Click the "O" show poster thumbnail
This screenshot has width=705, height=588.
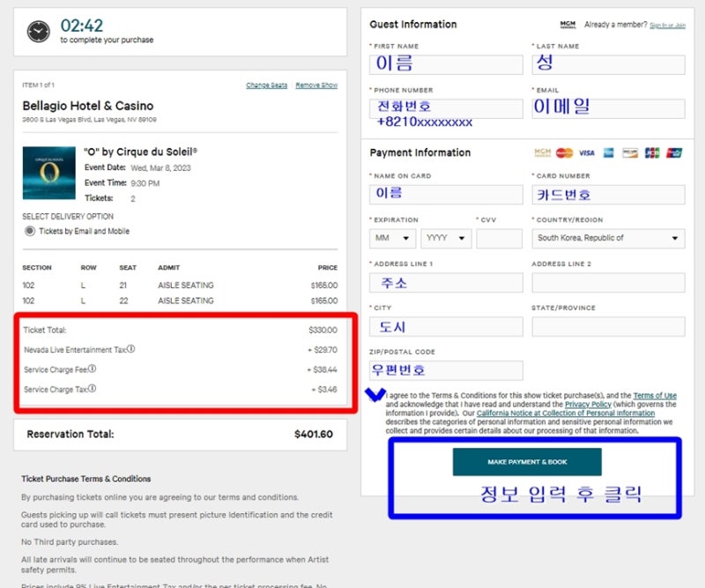[x=49, y=173]
